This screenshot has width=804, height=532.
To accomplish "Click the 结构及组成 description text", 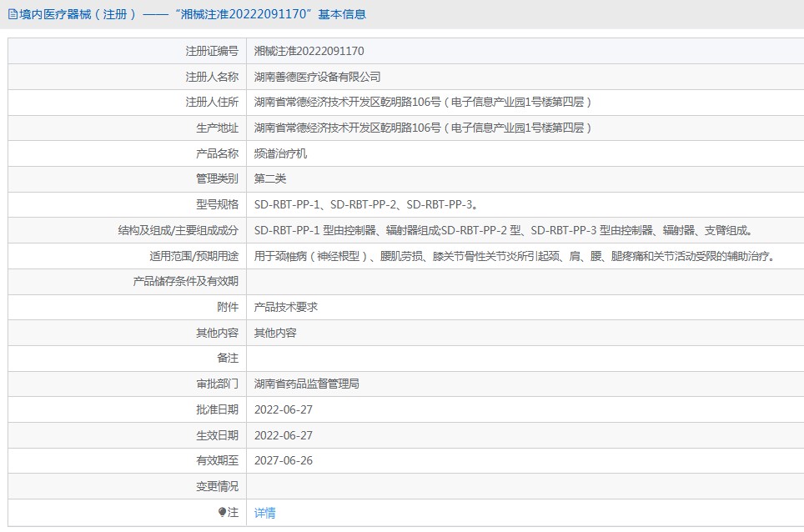I will [x=504, y=230].
